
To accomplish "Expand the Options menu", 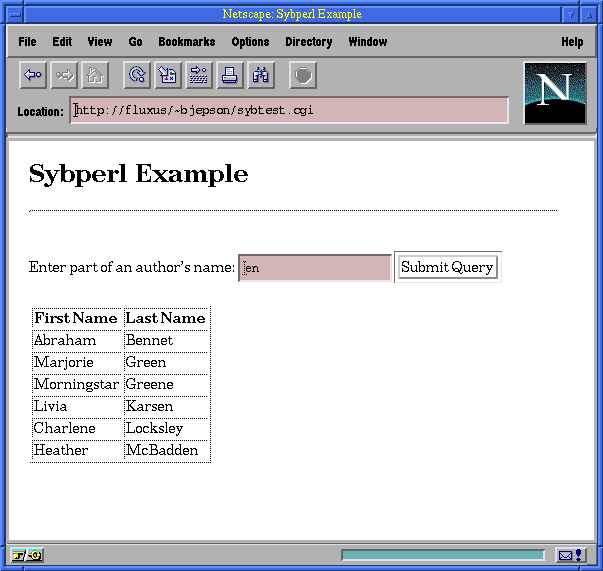I will 250,42.
